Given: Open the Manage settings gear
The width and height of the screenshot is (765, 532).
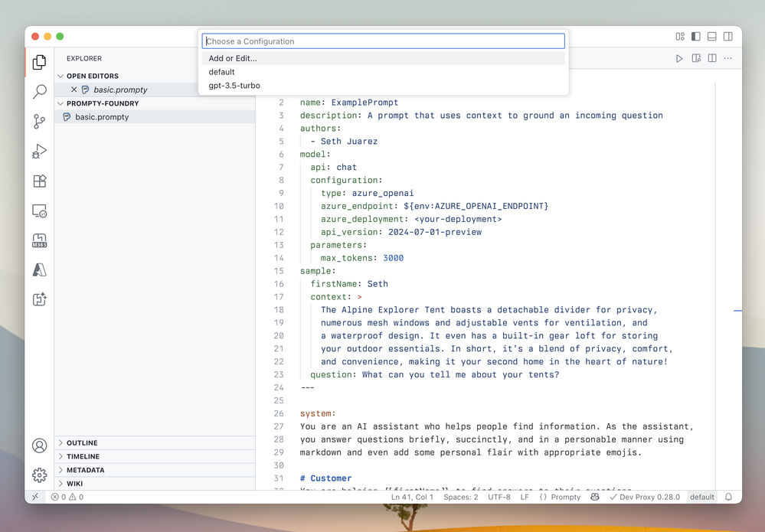Looking at the screenshot, I should pyautogui.click(x=40, y=475).
